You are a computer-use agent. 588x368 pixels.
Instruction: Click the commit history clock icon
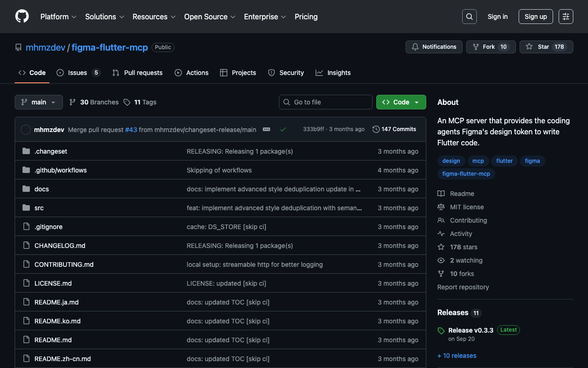tap(376, 129)
